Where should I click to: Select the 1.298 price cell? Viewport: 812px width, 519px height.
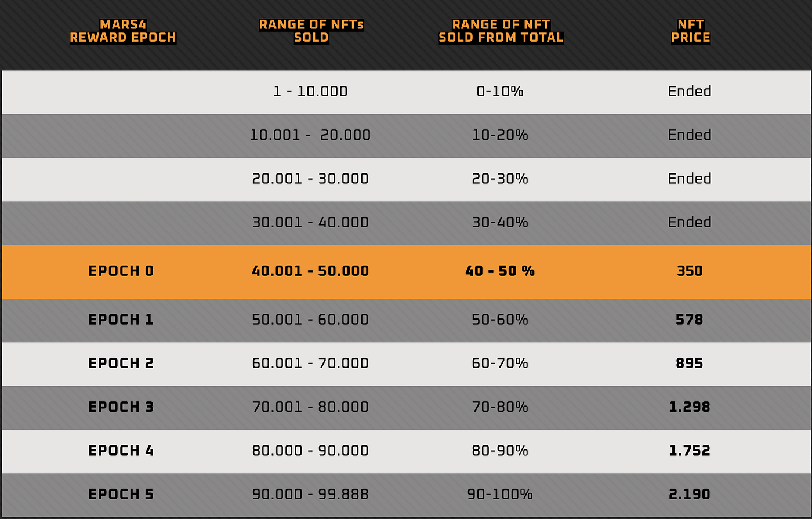tap(690, 407)
